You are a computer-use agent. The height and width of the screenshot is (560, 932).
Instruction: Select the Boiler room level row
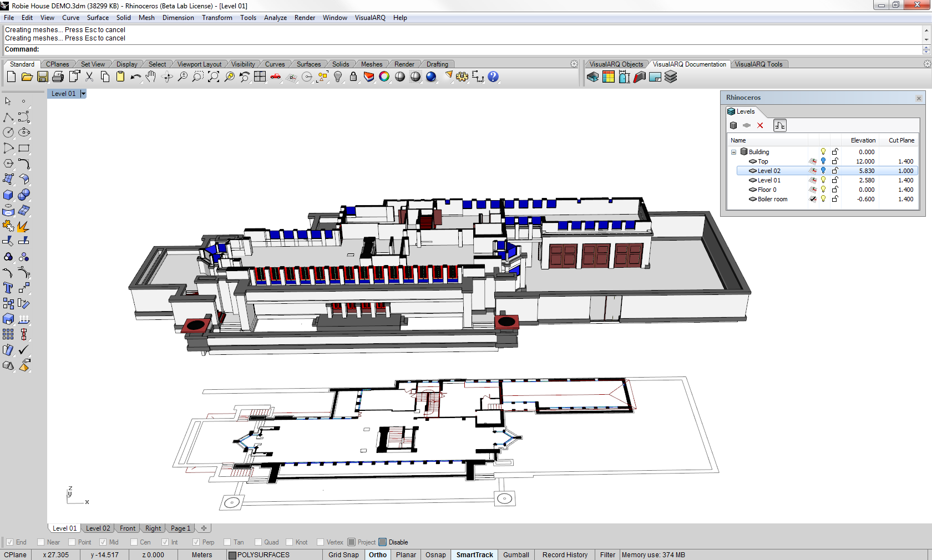pyautogui.click(x=827, y=199)
